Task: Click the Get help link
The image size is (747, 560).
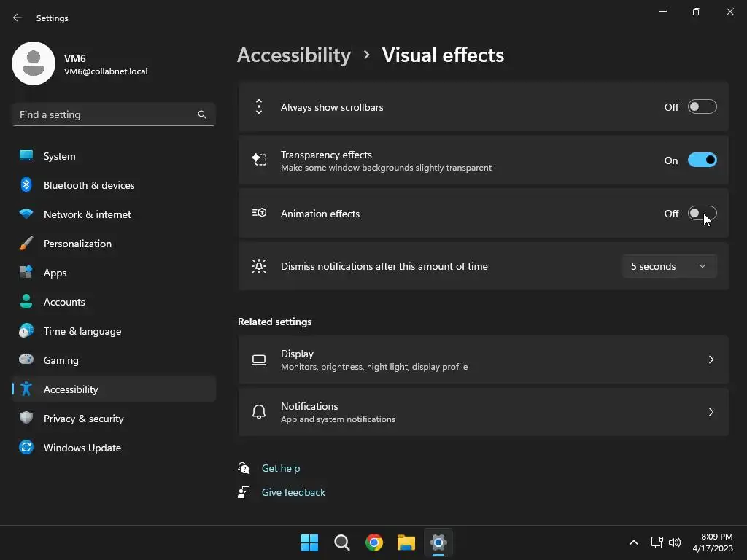Action: pos(281,468)
